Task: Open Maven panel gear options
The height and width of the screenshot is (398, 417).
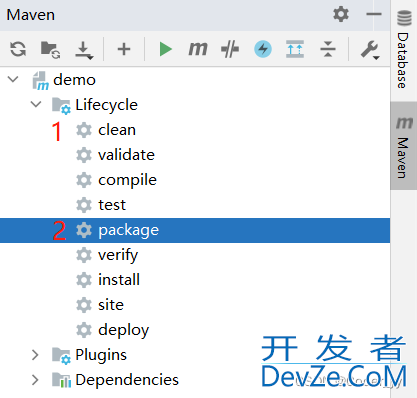Action: [x=341, y=14]
